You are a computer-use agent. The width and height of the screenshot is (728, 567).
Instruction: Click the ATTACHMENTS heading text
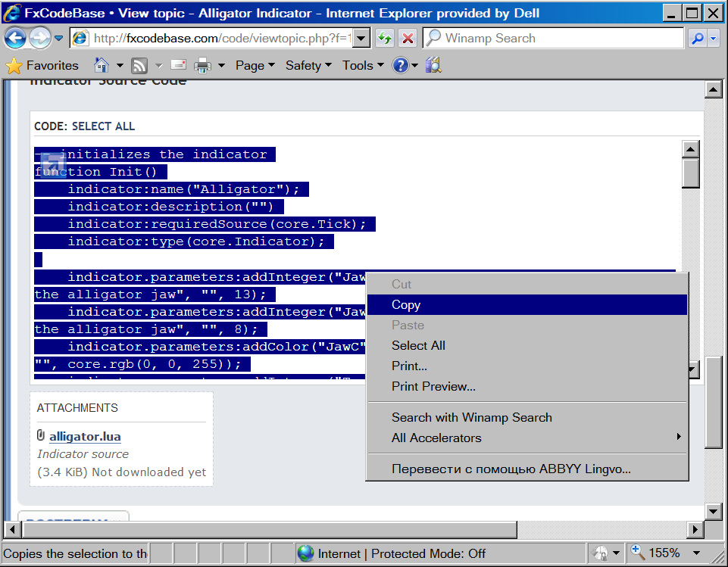pyautogui.click(x=77, y=408)
